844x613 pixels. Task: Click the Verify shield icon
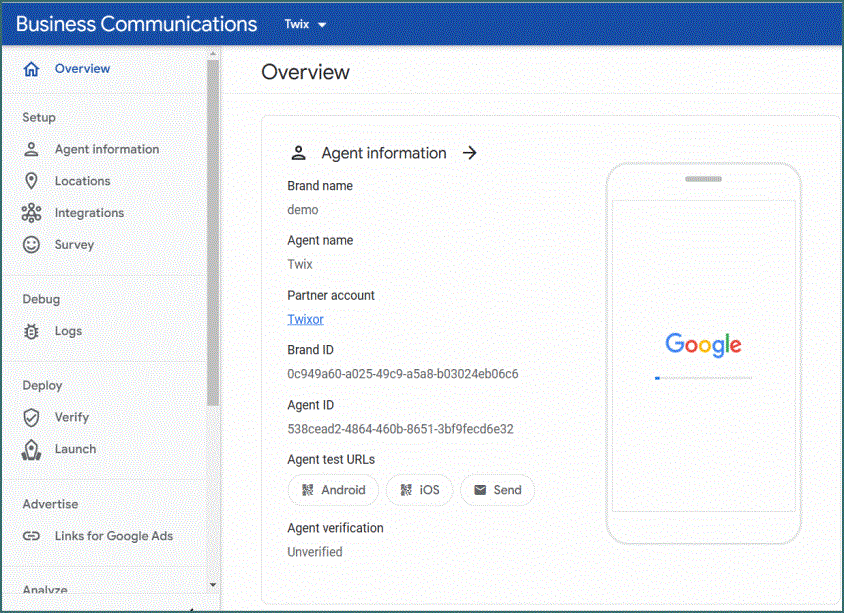(31, 417)
